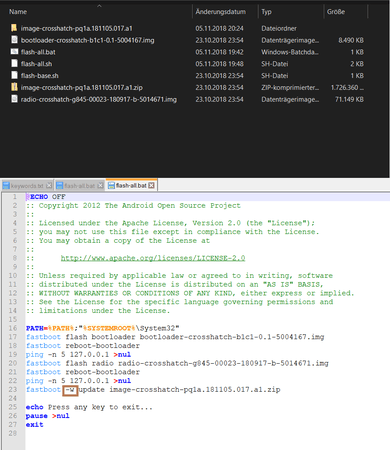Image resolution: width=390 pixels, height=450 pixels.
Task: Click the ZIP-komprimierter... type cell
Action: (x=290, y=87)
